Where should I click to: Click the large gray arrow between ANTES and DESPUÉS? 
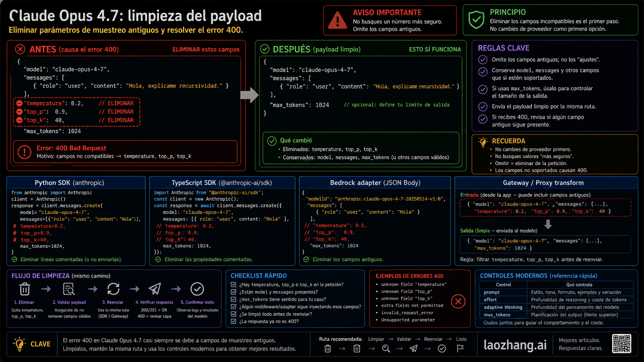coord(249,95)
